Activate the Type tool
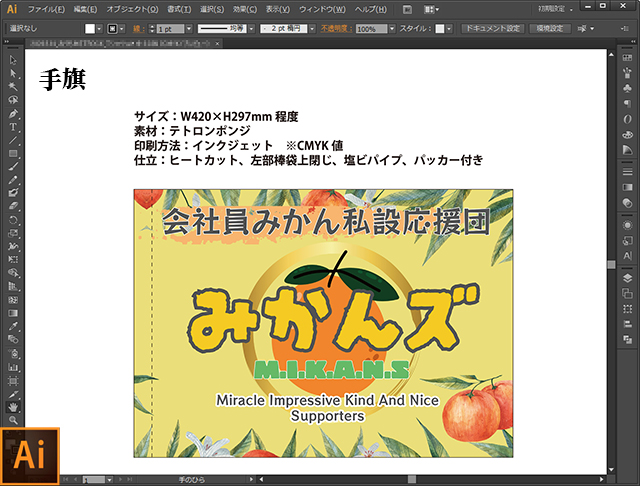This screenshot has height=486, width=640. [13, 127]
